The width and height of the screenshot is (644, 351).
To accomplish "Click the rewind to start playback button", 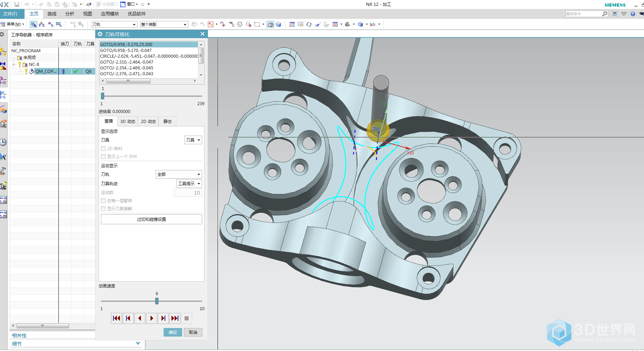I will point(116,318).
